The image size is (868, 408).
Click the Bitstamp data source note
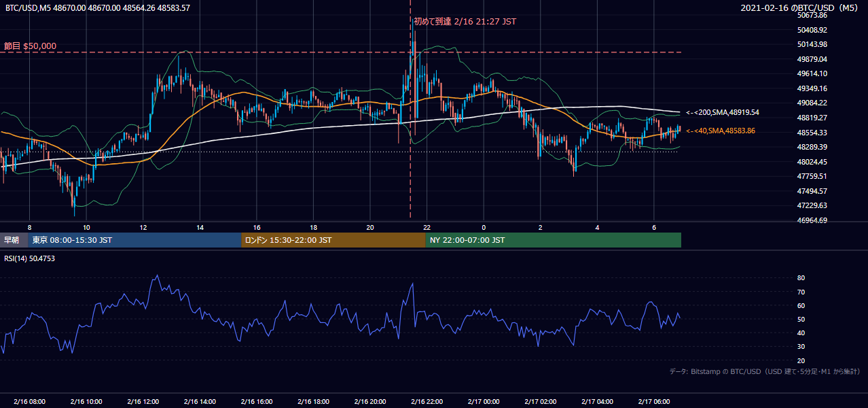click(765, 372)
